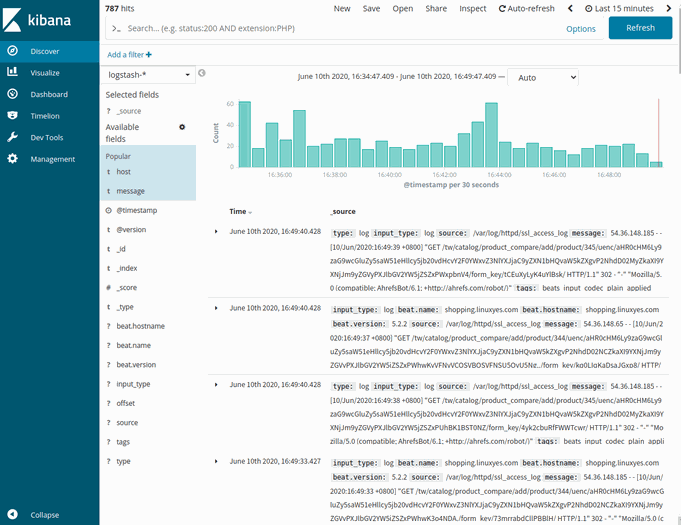Click the hash type icon beside _score
The height and width of the screenshot is (525, 681).
click(x=109, y=287)
